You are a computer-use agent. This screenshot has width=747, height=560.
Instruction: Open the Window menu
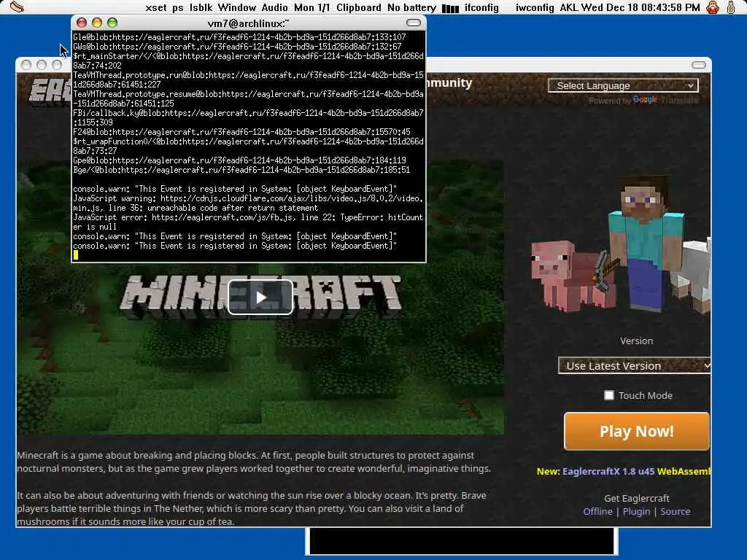point(237,7)
